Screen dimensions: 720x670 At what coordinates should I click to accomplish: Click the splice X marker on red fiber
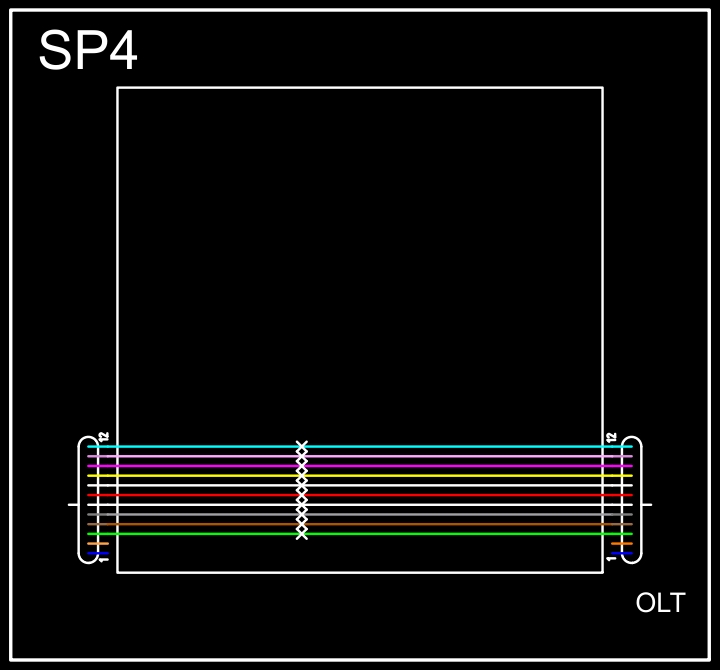[x=302, y=495]
